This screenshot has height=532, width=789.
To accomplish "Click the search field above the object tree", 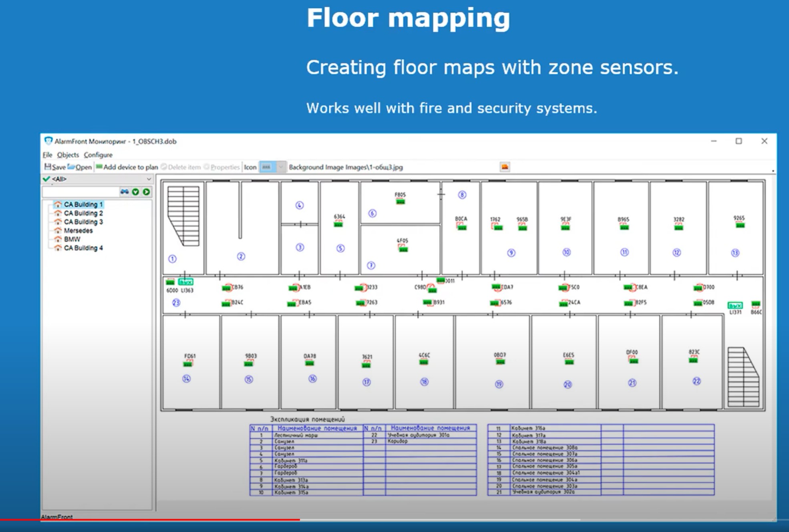I will 80,192.
